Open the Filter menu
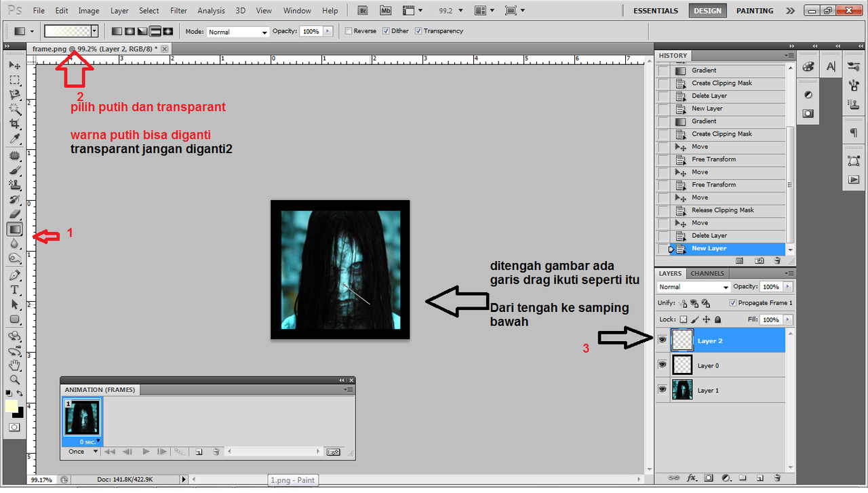 coord(178,10)
